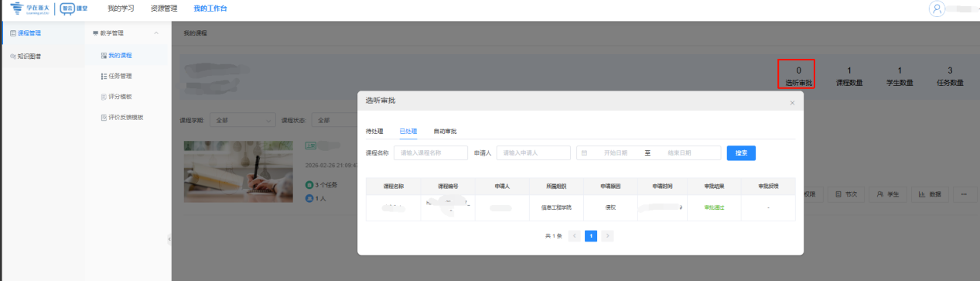The width and height of the screenshot is (980, 281).
Task: Switch to the 自动审批 tab
Action: pos(445,132)
